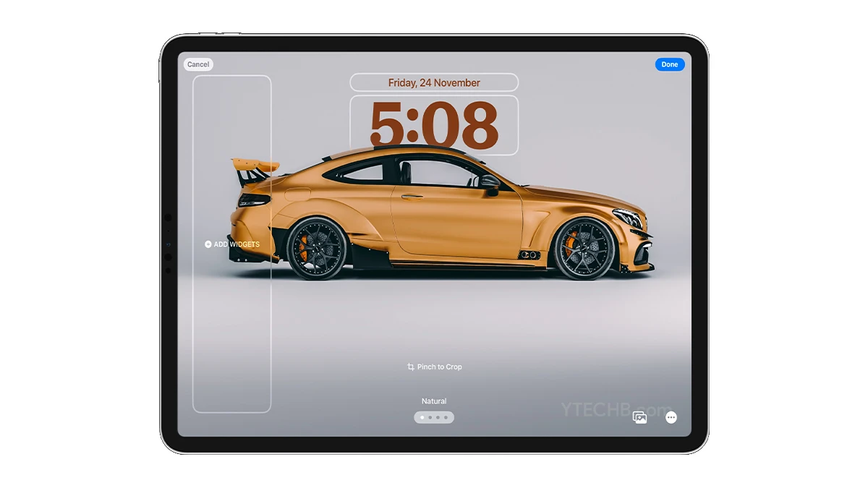The width and height of the screenshot is (868, 488).
Task: Tap the crop icon next to Pinch to Crop
Action: click(411, 367)
